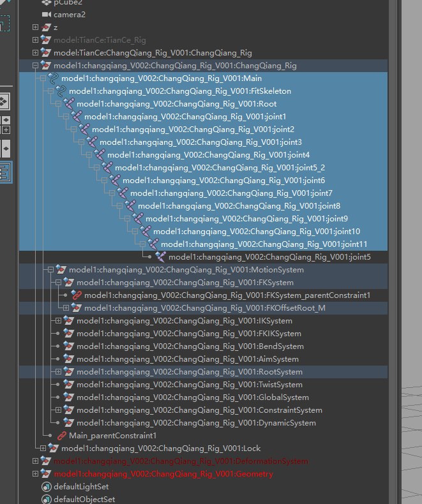Collapse the FitSkeleton node
The image size is (422, 504).
[x=50, y=91]
